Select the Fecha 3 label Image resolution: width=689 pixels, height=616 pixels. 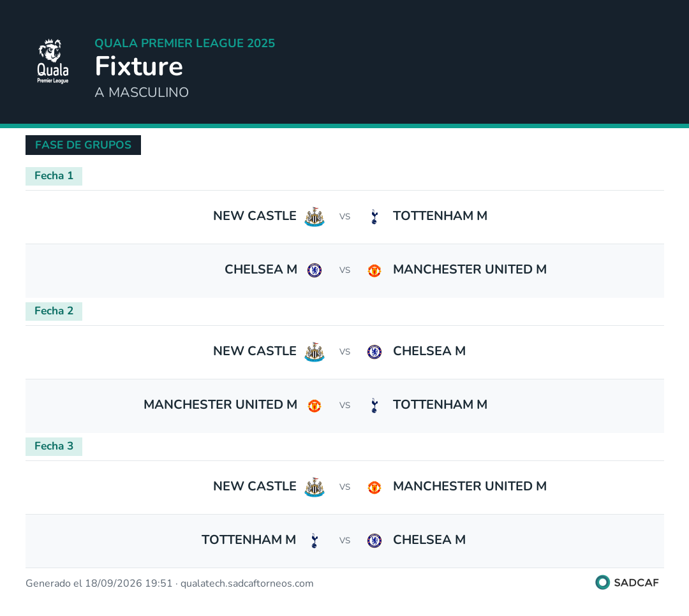click(x=54, y=447)
